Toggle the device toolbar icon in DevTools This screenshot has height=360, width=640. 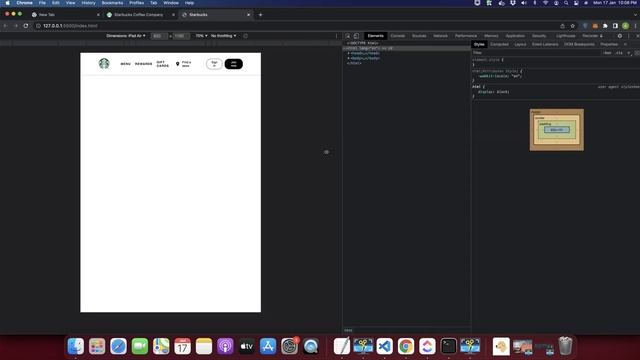coord(356,36)
